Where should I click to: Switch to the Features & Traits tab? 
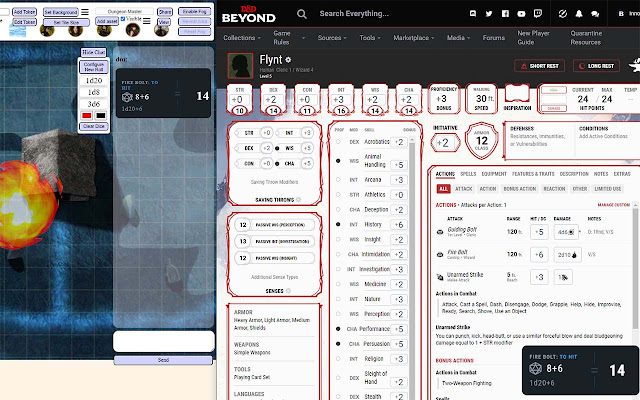533,174
